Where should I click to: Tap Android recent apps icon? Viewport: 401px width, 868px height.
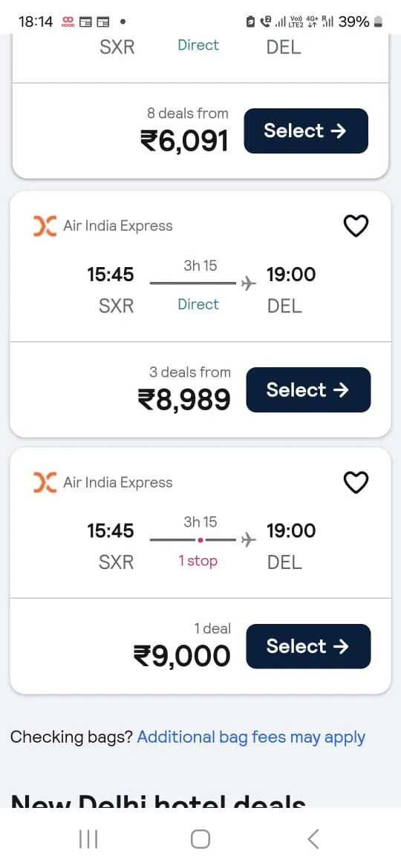88,839
